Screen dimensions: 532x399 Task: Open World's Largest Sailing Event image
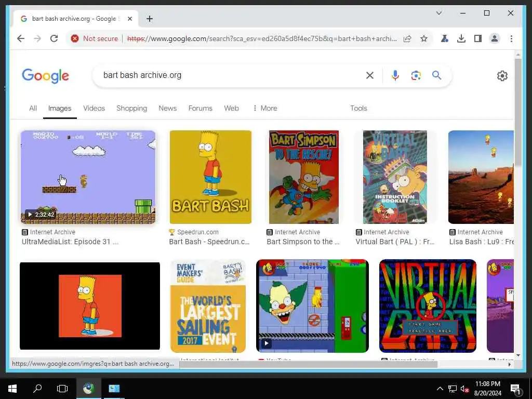[208, 306]
